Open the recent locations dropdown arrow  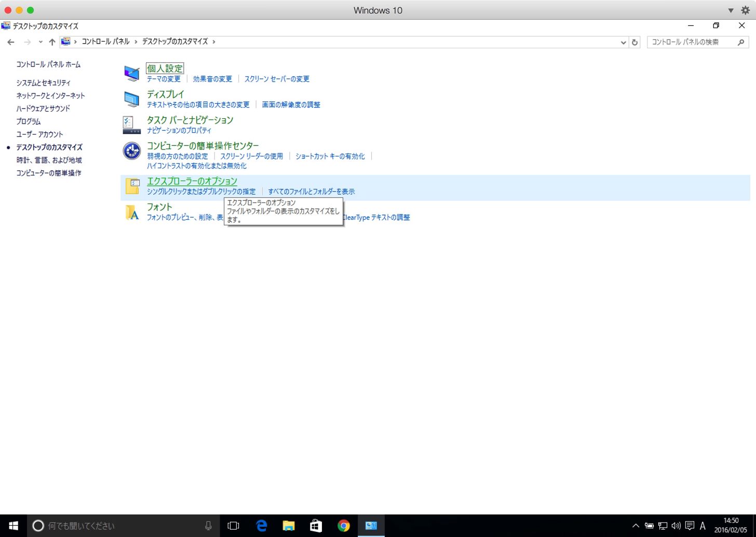(x=40, y=42)
